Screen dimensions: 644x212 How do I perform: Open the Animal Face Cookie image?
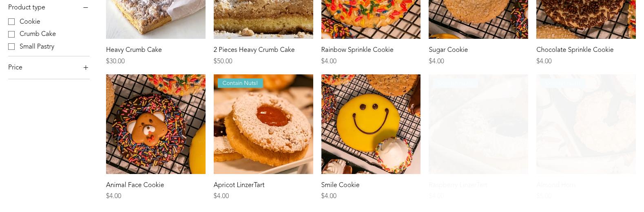tap(156, 124)
